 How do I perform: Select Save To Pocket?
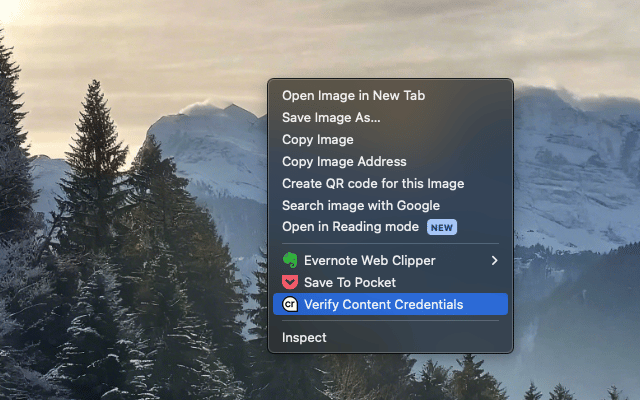tap(350, 283)
